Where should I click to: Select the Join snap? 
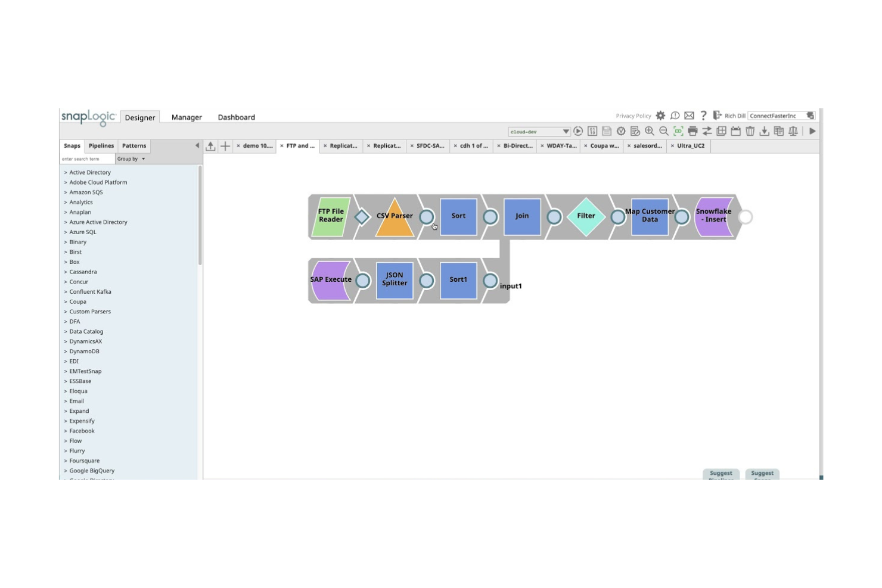point(522,217)
